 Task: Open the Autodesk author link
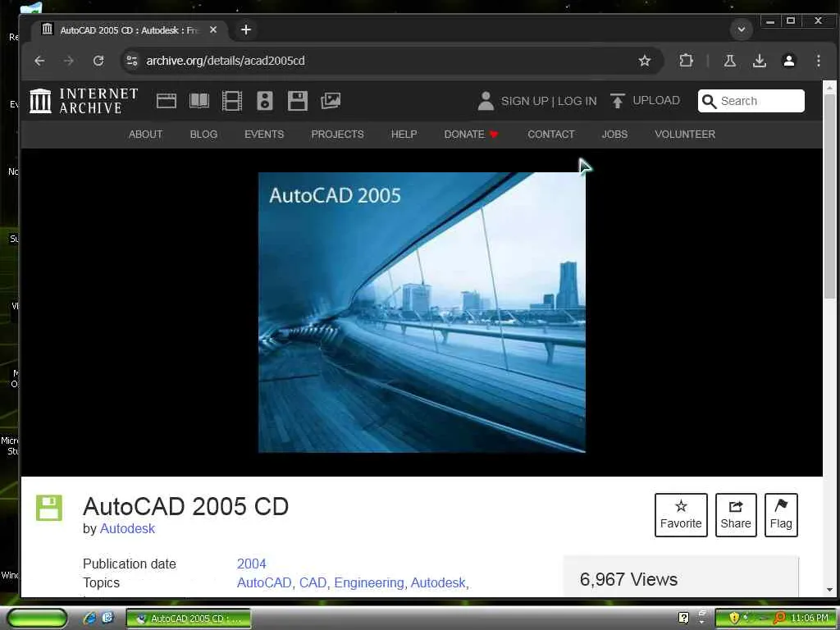[127, 529]
